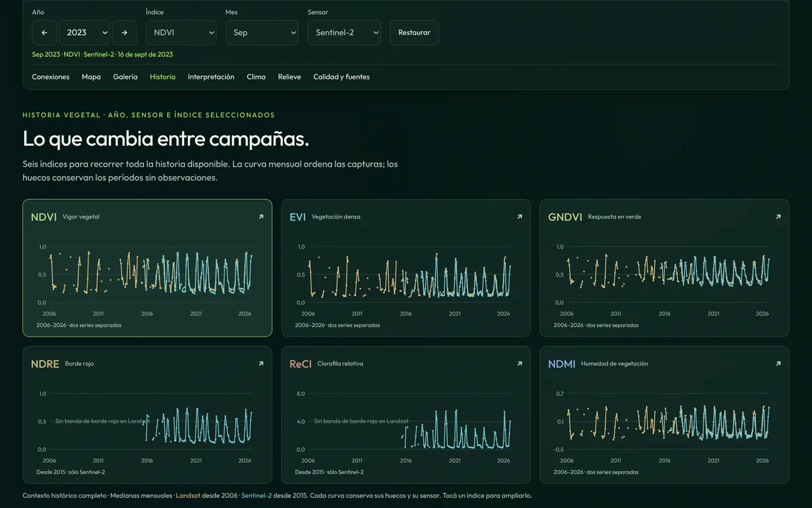Screen dimensions: 812x508
Task: Click the NDRE card title
Action: pyautogui.click(x=45, y=364)
